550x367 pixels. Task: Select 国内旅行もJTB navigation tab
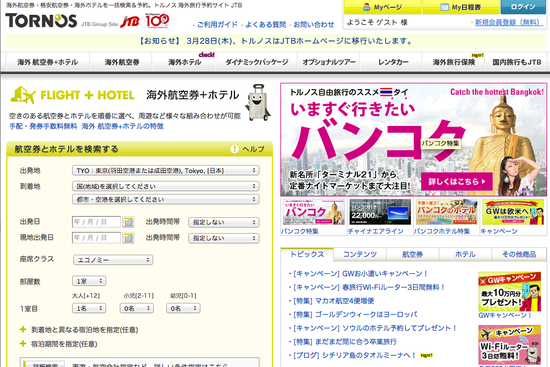coord(517,62)
